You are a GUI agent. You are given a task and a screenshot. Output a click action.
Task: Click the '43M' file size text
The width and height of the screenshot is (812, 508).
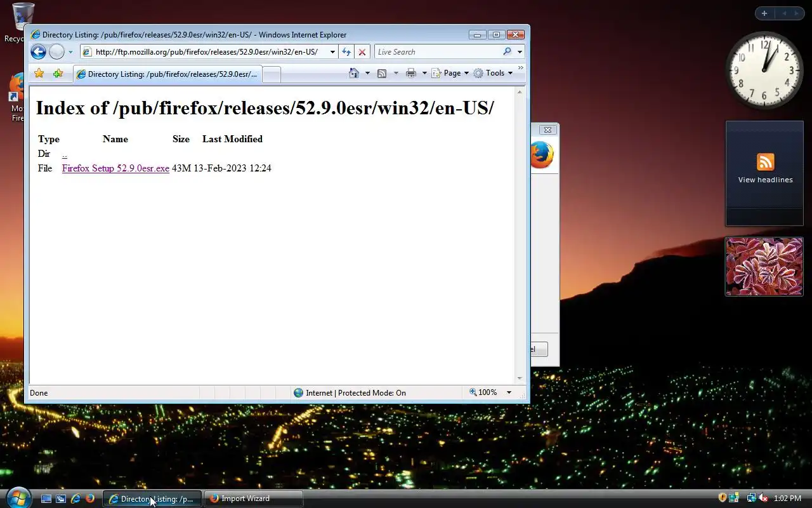(181, 168)
